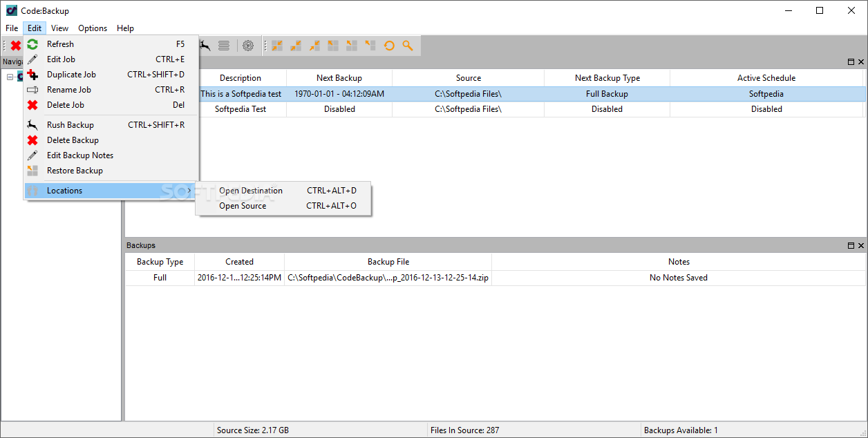Image resolution: width=868 pixels, height=438 pixels.
Task: Choose Delete Backup menu entry
Action: [111, 140]
